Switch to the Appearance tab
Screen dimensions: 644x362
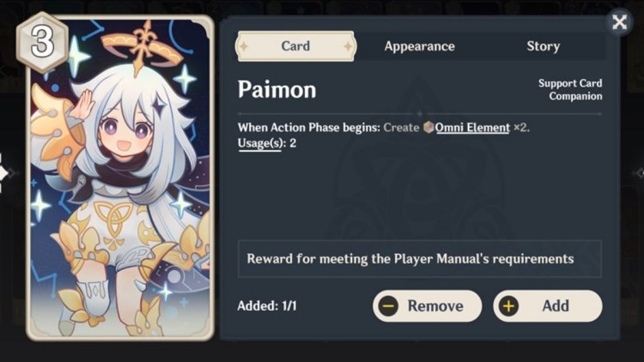[419, 46]
